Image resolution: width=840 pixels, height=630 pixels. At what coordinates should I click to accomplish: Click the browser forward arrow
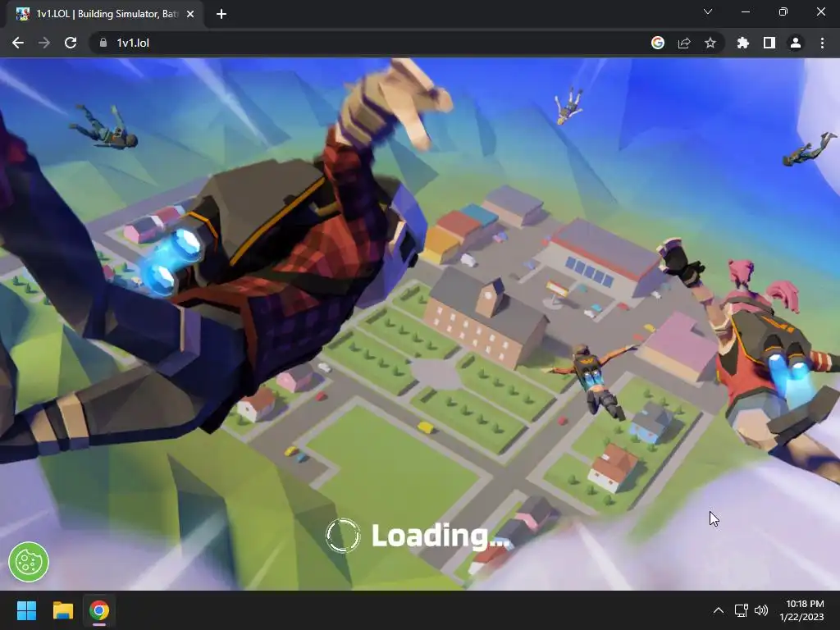[x=44, y=43]
